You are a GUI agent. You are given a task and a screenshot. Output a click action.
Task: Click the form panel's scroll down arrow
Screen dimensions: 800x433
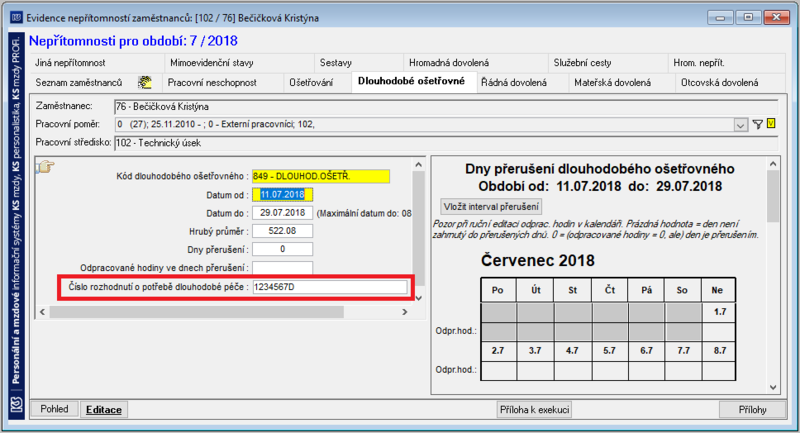click(418, 298)
